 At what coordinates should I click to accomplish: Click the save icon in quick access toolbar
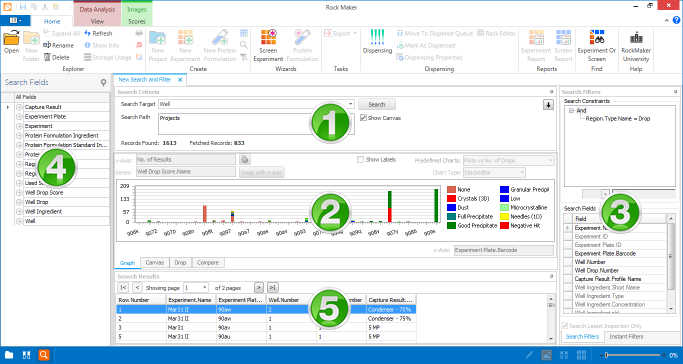point(23,7)
